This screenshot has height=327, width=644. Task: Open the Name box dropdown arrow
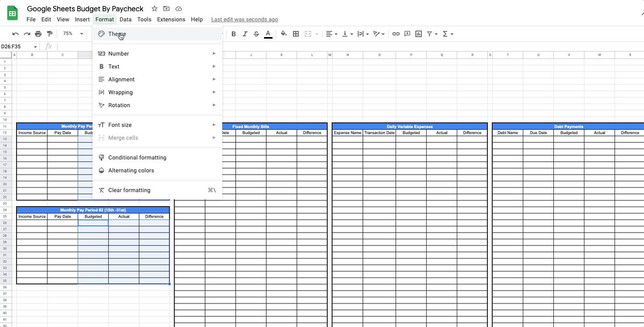point(36,47)
